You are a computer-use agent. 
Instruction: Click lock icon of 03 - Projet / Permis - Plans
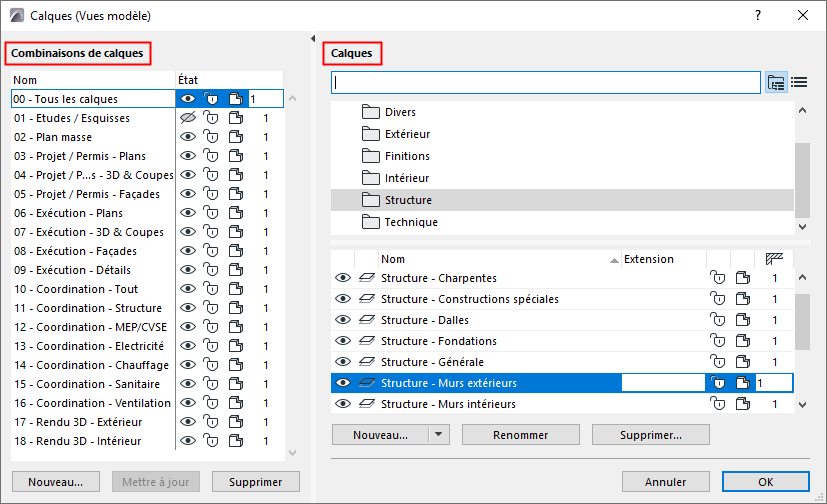click(x=211, y=156)
